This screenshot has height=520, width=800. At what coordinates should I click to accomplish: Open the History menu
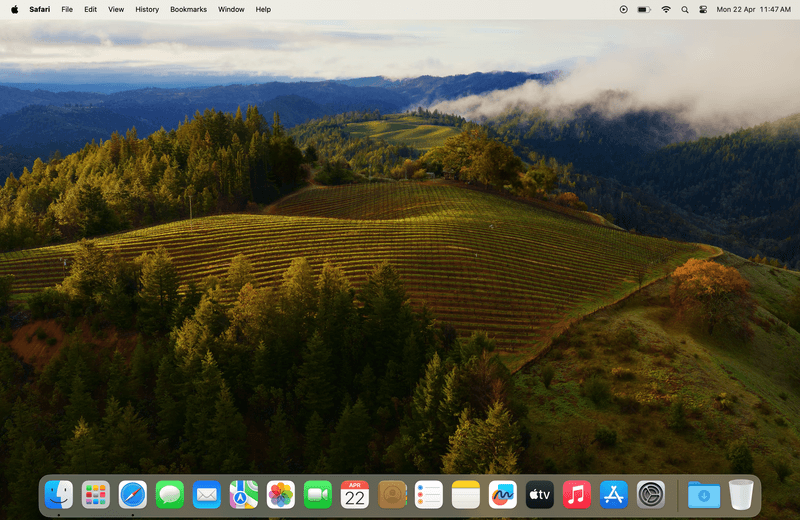pos(147,9)
